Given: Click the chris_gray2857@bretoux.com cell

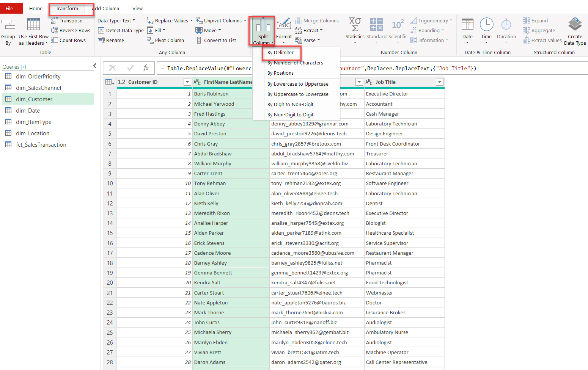Looking at the screenshot, I should click(316, 144).
